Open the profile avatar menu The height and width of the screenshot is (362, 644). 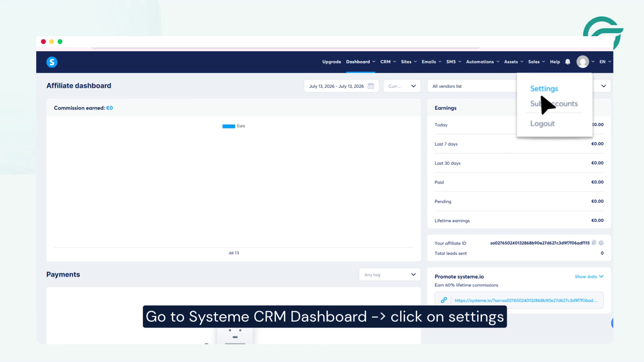click(583, 62)
